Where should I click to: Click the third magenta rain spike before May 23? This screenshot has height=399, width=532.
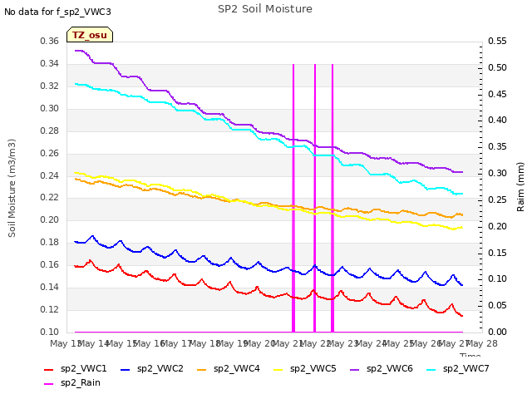pos(332,198)
